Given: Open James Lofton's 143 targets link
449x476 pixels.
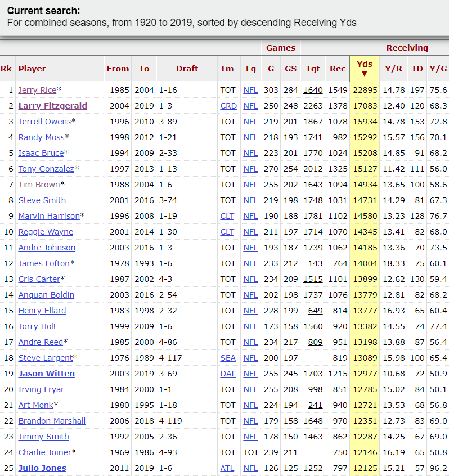Looking at the screenshot, I should [x=316, y=264].
